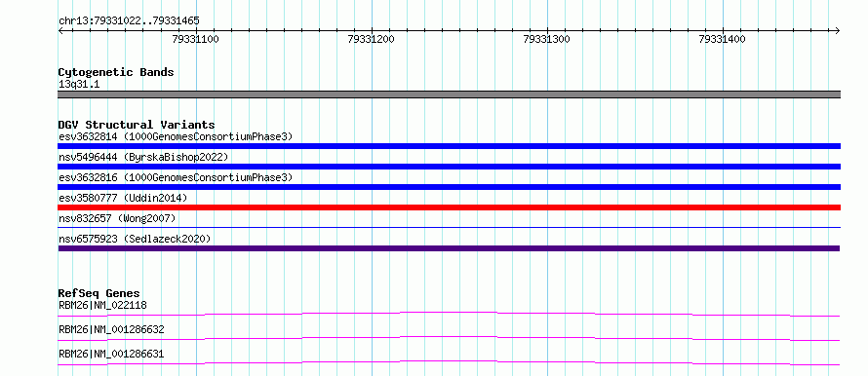Click the 79331400 ruler position label
The width and height of the screenshot is (868, 376).
(x=722, y=39)
